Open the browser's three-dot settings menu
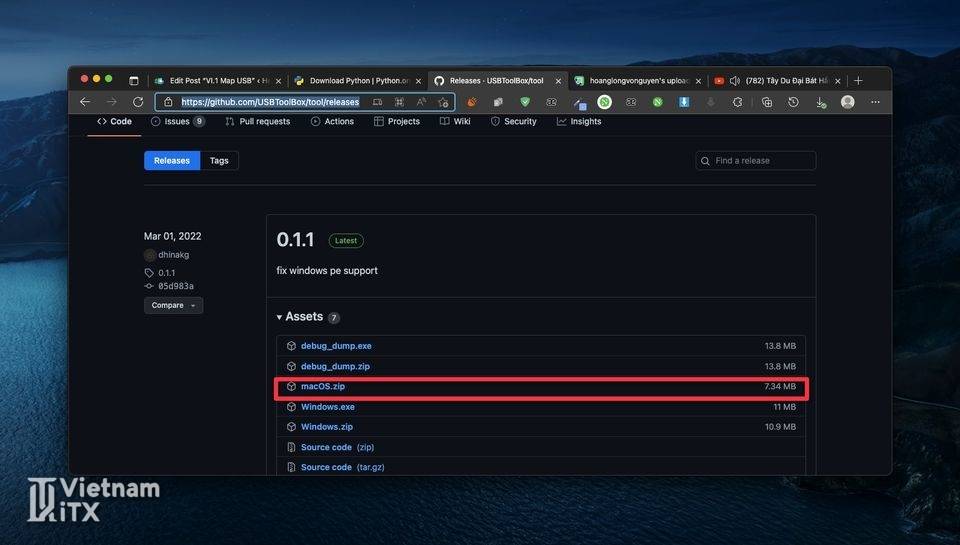 (x=875, y=102)
